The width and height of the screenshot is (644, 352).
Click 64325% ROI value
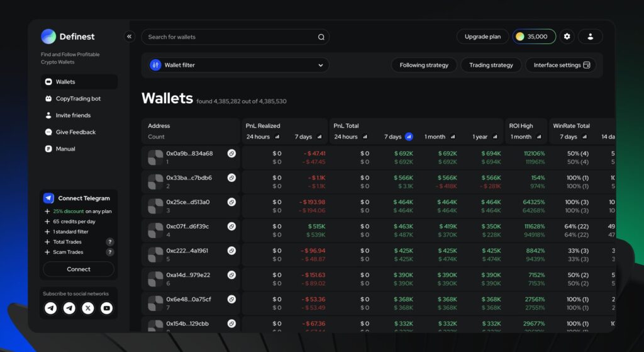tap(534, 202)
